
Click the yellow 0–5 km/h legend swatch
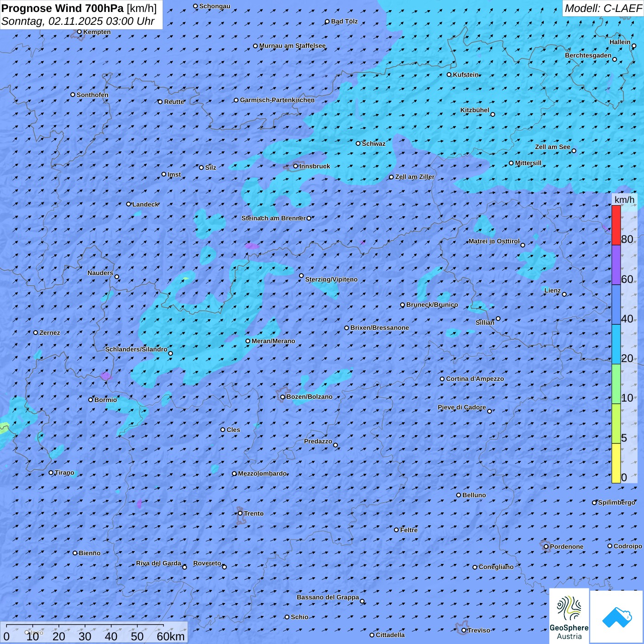tap(616, 463)
